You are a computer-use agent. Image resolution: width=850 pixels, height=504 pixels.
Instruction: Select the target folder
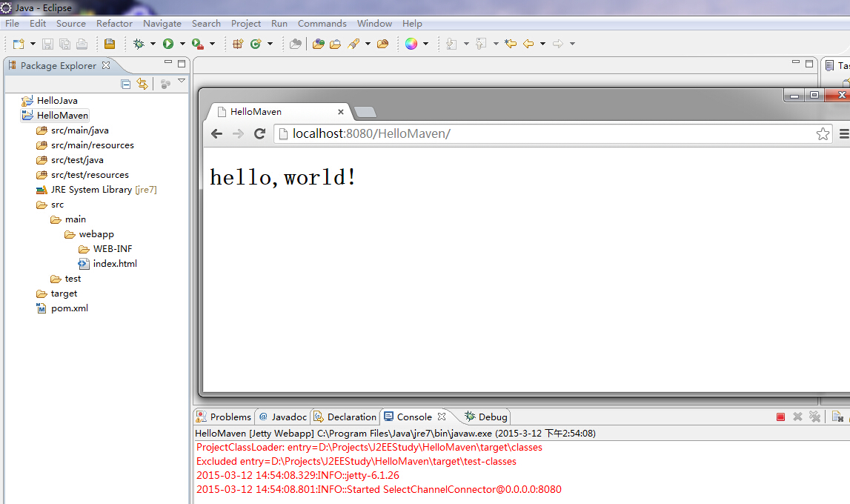pyautogui.click(x=57, y=294)
